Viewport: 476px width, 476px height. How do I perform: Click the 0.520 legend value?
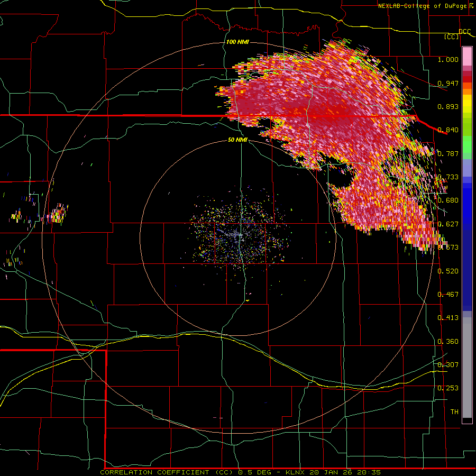pyautogui.click(x=448, y=271)
